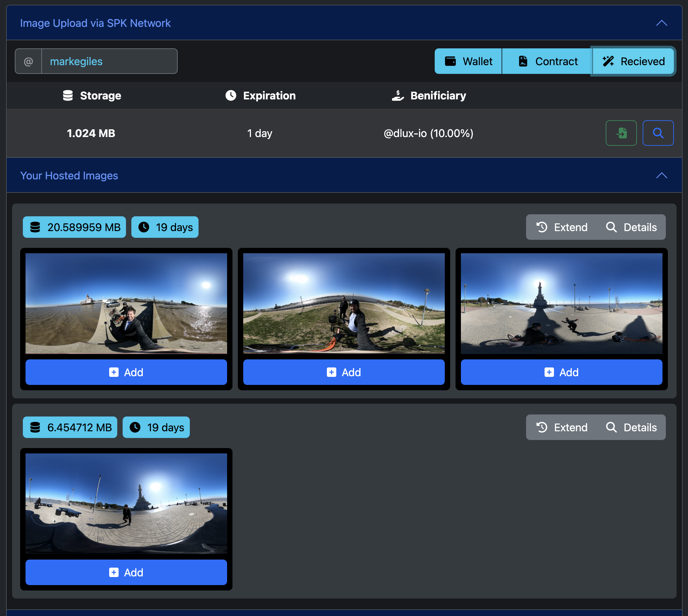
Task: Open the Wallet tab
Action: pos(468,61)
